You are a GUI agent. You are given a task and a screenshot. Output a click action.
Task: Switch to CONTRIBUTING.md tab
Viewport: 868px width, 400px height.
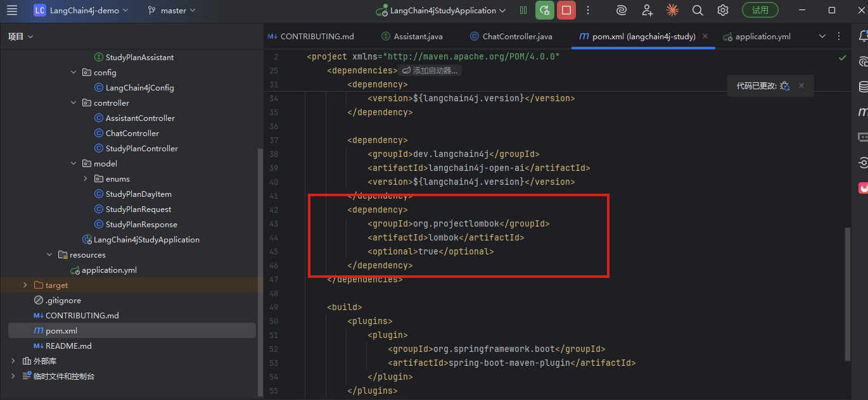click(310, 37)
